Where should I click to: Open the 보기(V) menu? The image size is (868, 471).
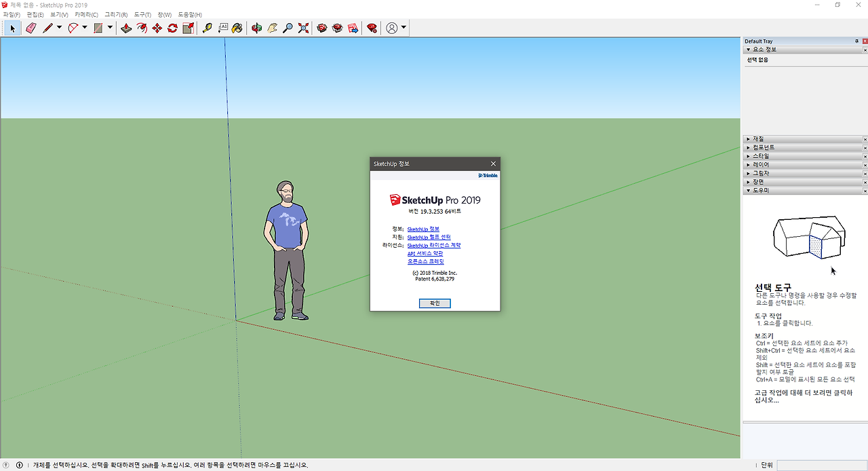click(59, 14)
